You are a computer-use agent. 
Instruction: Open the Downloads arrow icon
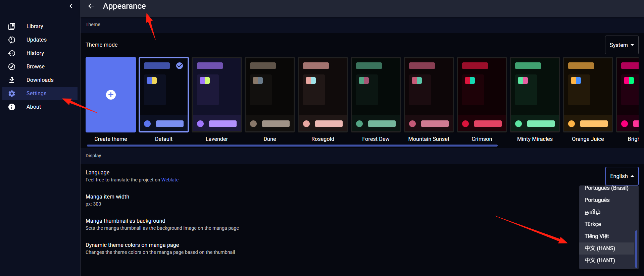tap(12, 80)
